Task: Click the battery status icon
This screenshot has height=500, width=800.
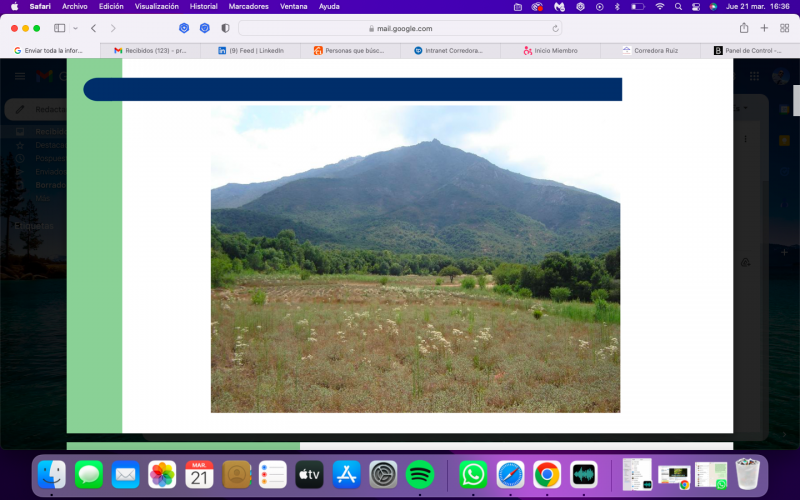Action: [637, 7]
